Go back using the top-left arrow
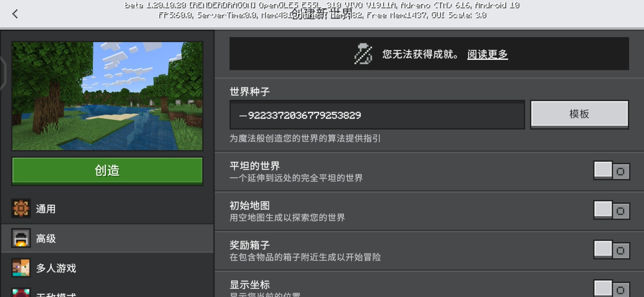Image resolution: width=644 pixels, height=297 pixels. pos(15,14)
